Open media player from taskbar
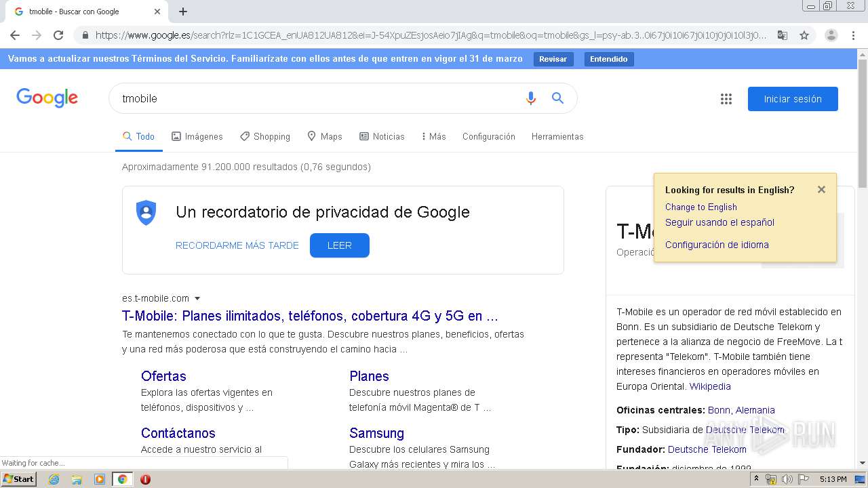This screenshot has height=488, width=868. pyautogui.click(x=100, y=479)
